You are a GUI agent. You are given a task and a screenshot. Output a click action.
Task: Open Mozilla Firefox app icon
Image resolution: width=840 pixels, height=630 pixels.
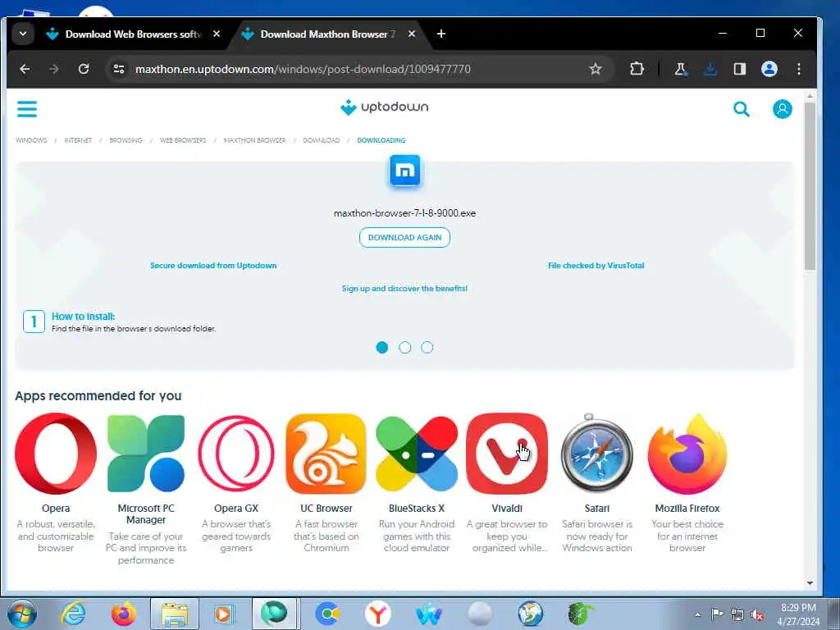click(687, 453)
